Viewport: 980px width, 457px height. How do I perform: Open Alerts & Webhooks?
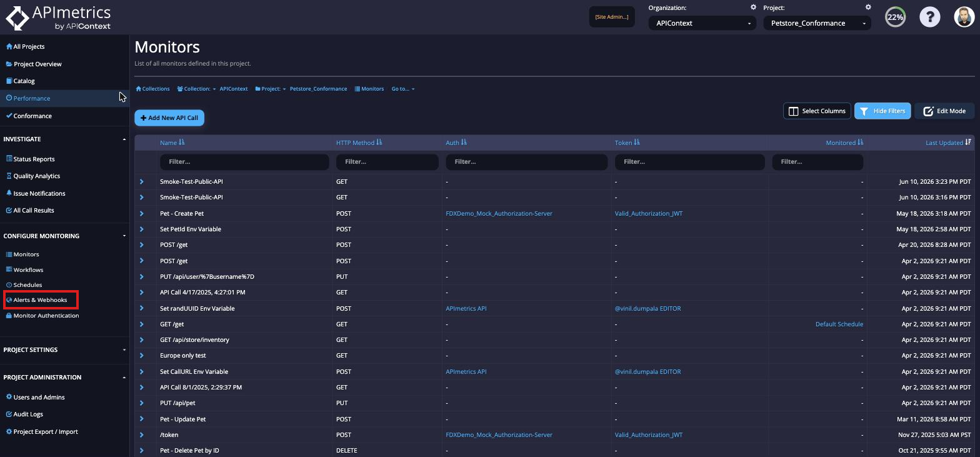click(37, 300)
